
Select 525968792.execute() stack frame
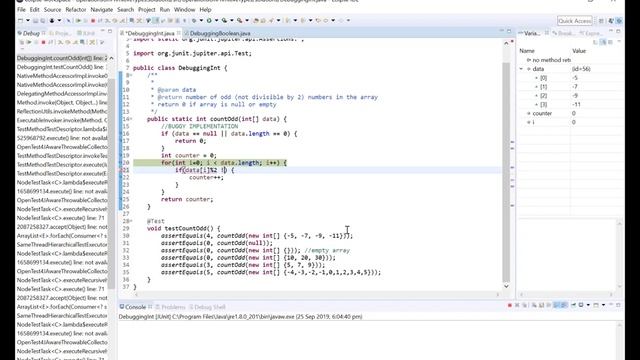62,138
